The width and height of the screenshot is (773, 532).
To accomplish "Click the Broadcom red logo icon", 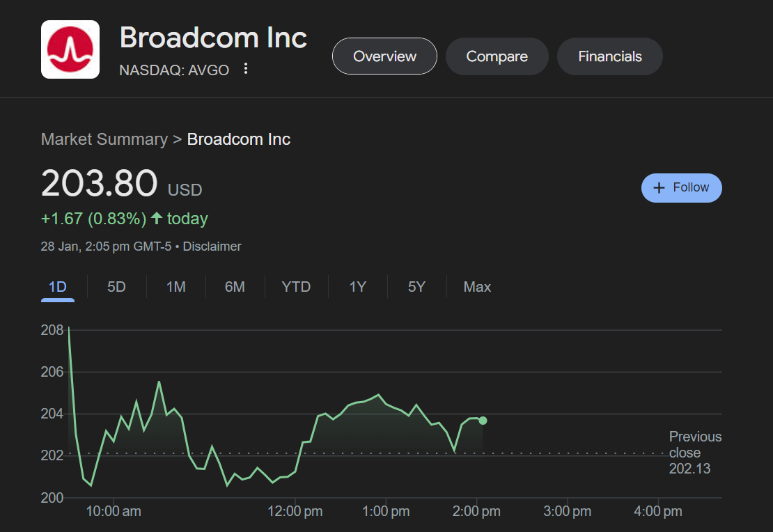I will (70, 49).
